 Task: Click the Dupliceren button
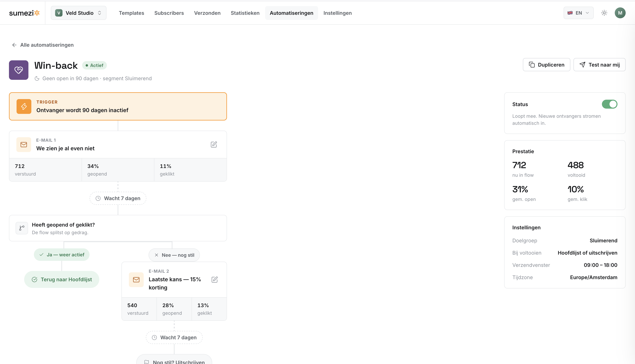(x=546, y=65)
